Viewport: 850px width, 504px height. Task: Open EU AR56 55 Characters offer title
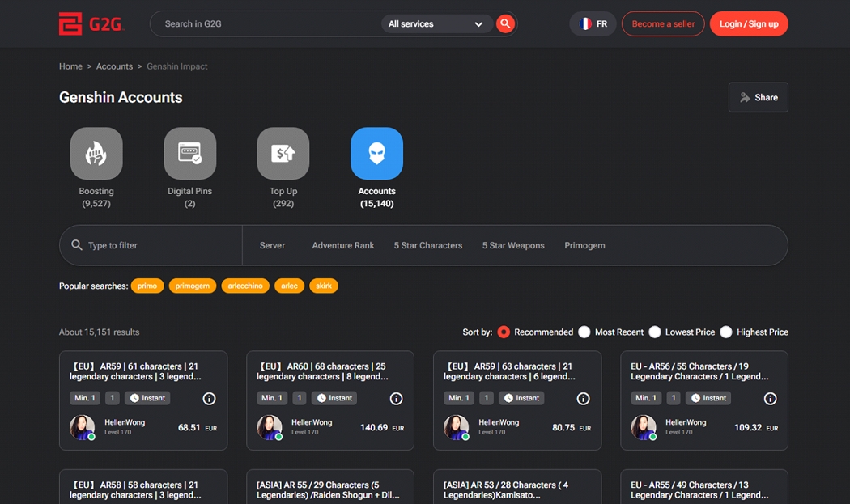(x=699, y=371)
